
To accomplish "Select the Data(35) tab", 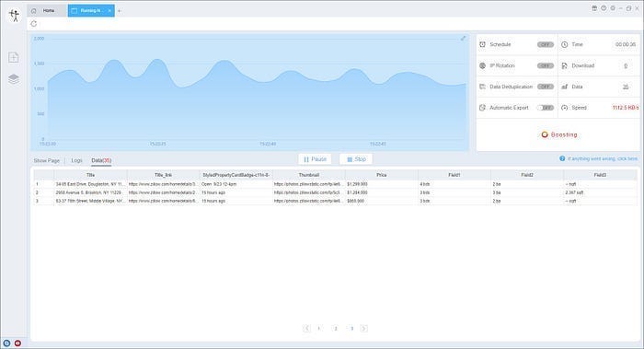I will click(101, 161).
